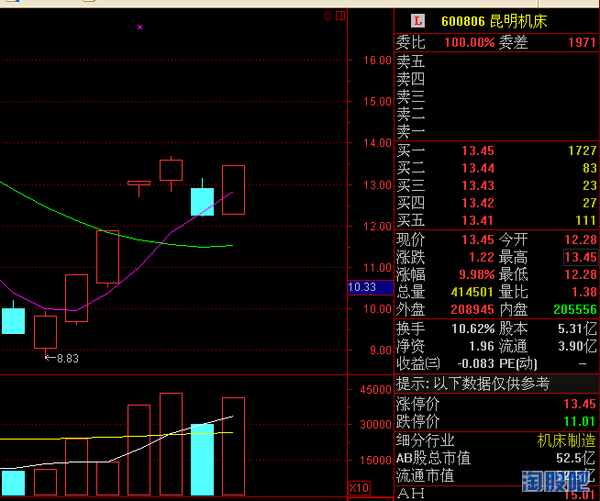The height and width of the screenshot is (501, 600).
Task: Click the split-panel icon beside the diamond
Action: tap(340, 16)
